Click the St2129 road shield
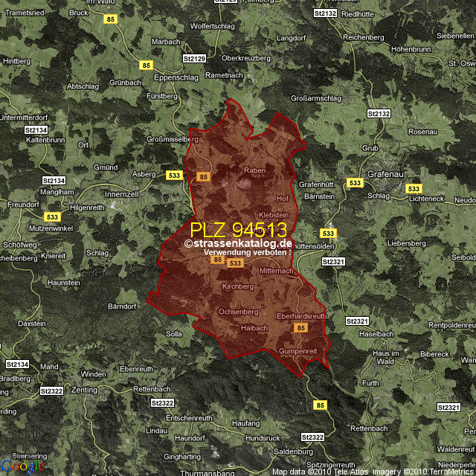476x476 pixels. point(193,58)
